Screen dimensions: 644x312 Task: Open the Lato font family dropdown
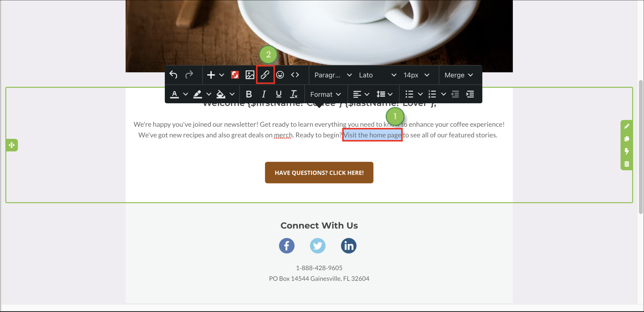pos(378,75)
